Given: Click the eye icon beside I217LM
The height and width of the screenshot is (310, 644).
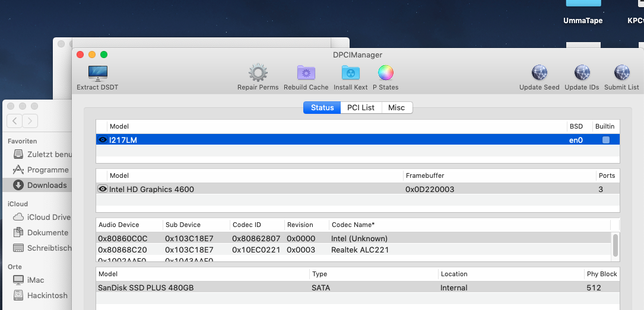Looking at the screenshot, I should pos(103,140).
